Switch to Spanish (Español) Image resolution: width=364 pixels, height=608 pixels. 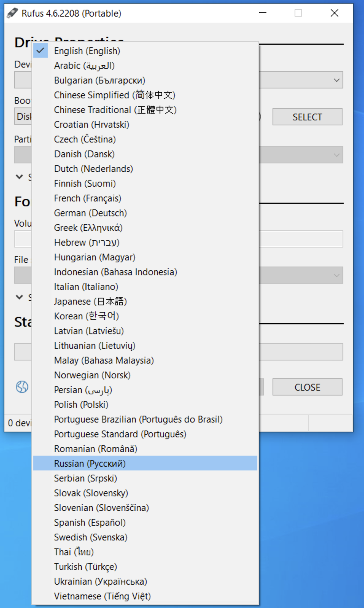[145, 523]
